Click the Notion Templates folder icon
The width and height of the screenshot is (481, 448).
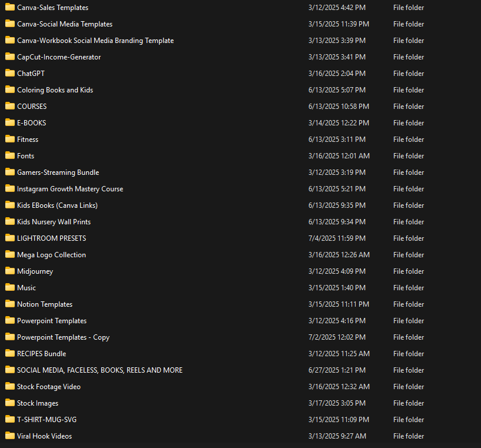point(10,304)
